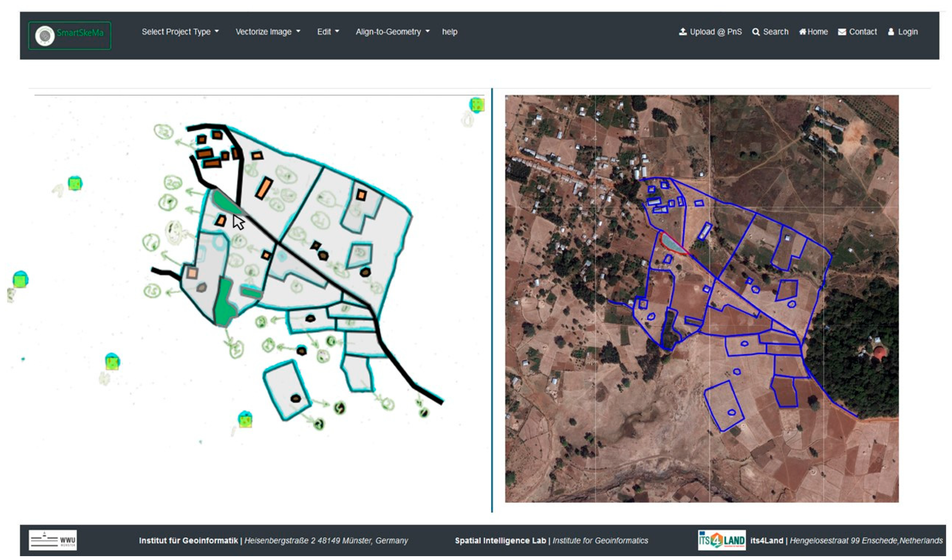Click the Upload @ PnS upload icon
The image size is (952, 560).
[x=683, y=32]
